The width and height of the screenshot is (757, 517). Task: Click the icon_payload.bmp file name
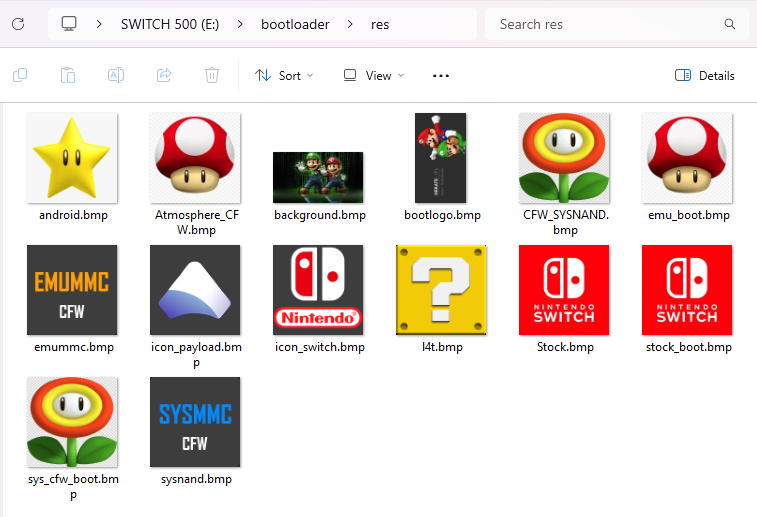[196, 354]
